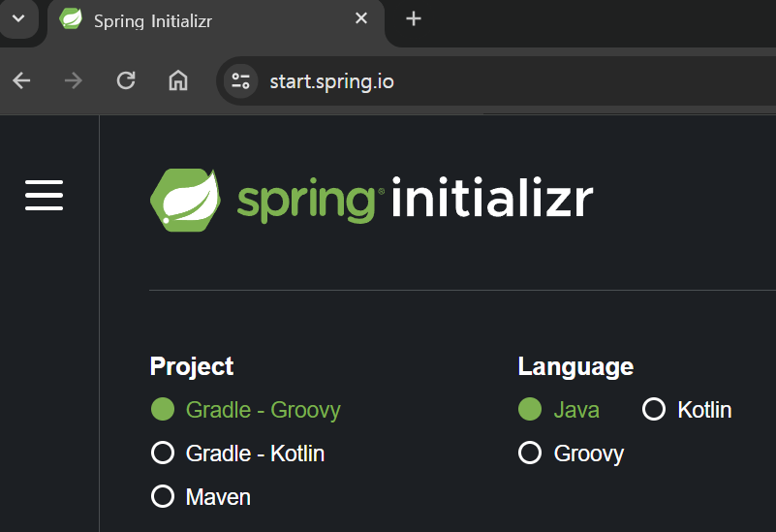
Task: Go forward to next page
Action: pyautogui.click(x=74, y=80)
